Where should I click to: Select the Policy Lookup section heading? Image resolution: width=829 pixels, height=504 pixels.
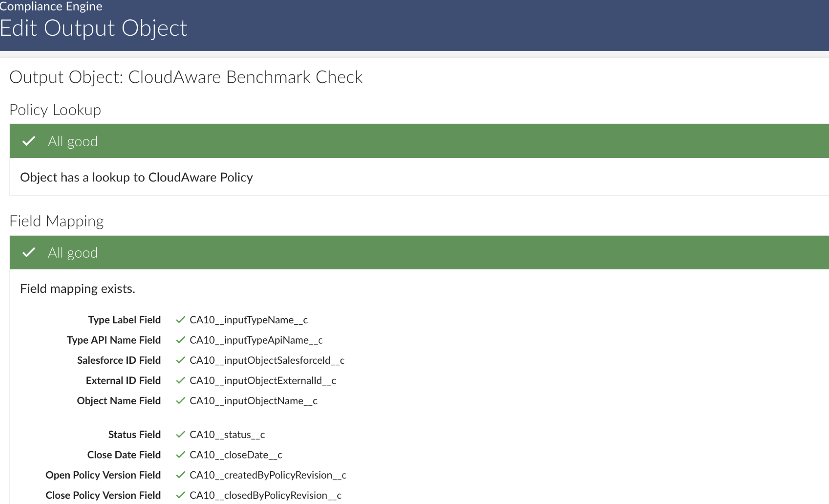[x=55, y=110]
